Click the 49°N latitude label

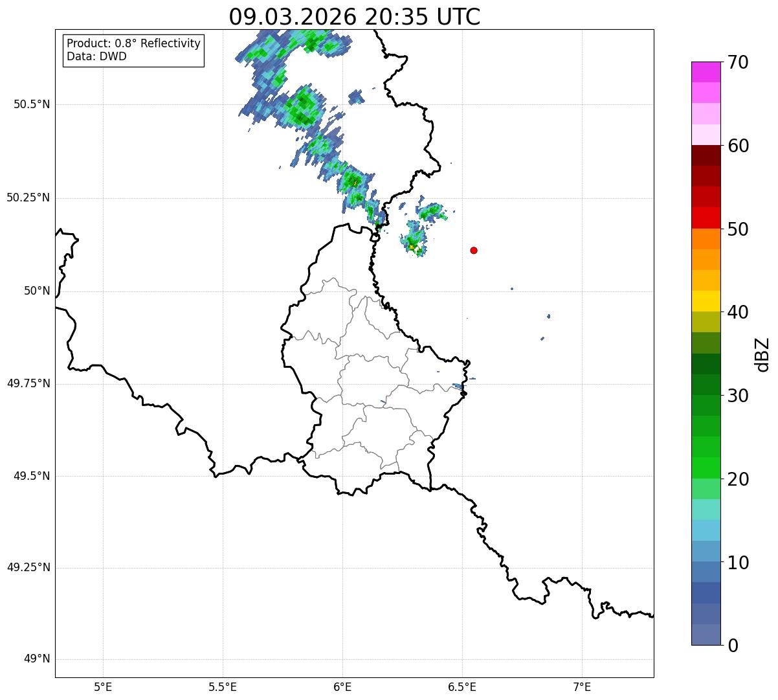coord(37,659)
